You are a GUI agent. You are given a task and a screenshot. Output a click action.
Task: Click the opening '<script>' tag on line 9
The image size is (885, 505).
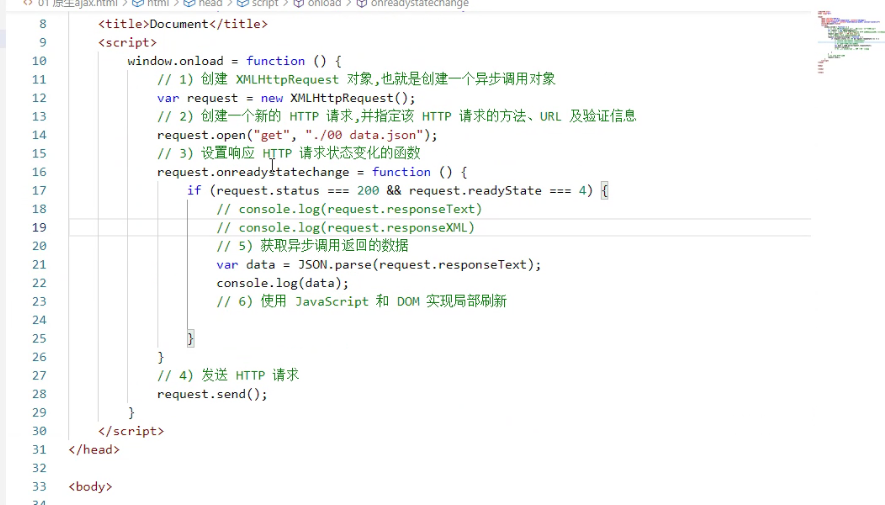(127, 42)
